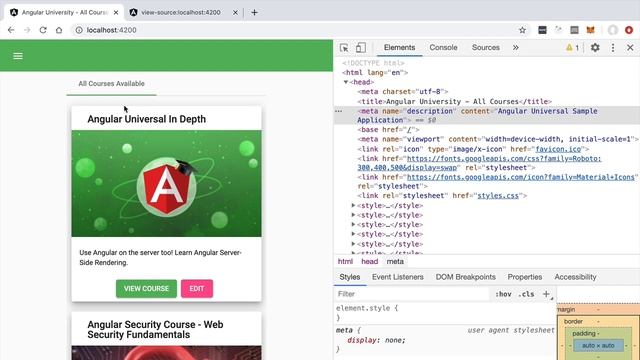Screen dimensions: 640x360
Task: Switch to the Sources panel
Action: click(x=486, y=48)
